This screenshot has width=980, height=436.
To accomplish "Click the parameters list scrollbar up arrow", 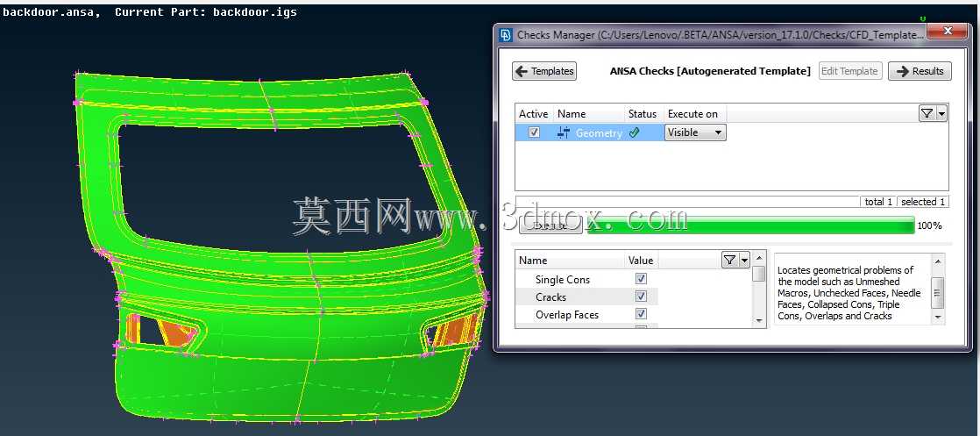I will coord(759,258).
